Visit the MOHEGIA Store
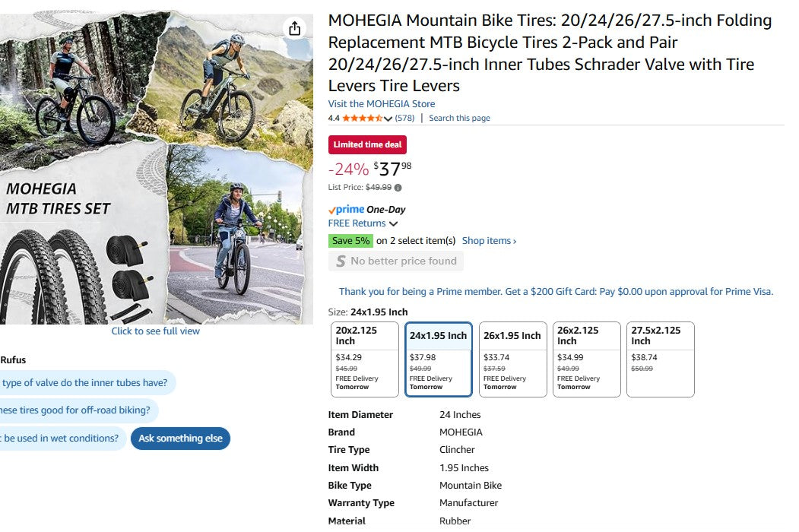Image resolution: width=799 pixels, height=532 pixels. 381,103
